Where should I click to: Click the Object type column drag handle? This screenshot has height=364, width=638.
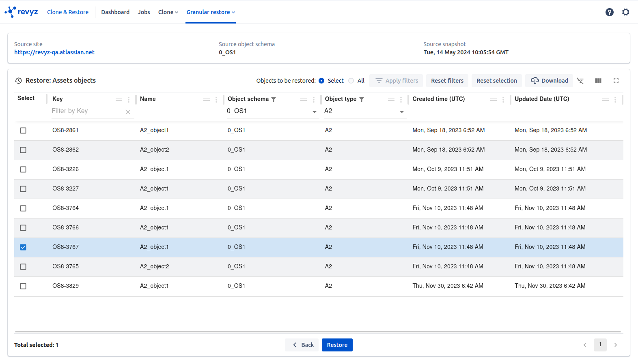click(x=391, y=100)
